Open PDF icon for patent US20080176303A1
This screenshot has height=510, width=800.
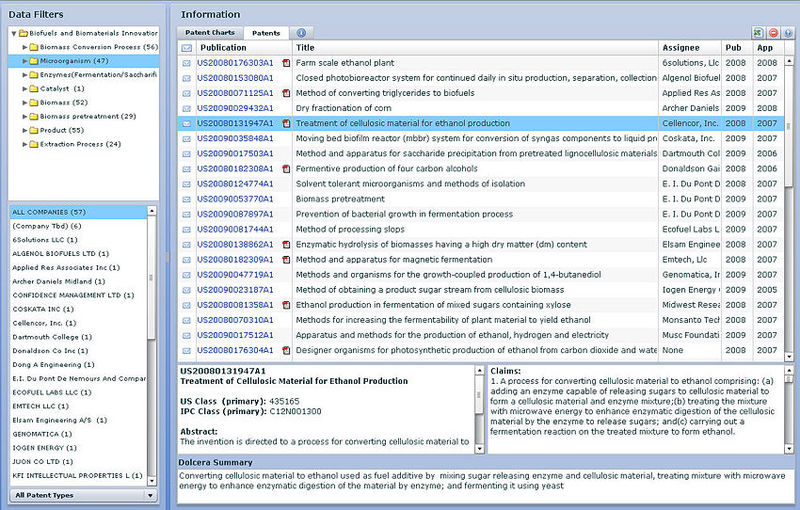[x=286, y=63]
